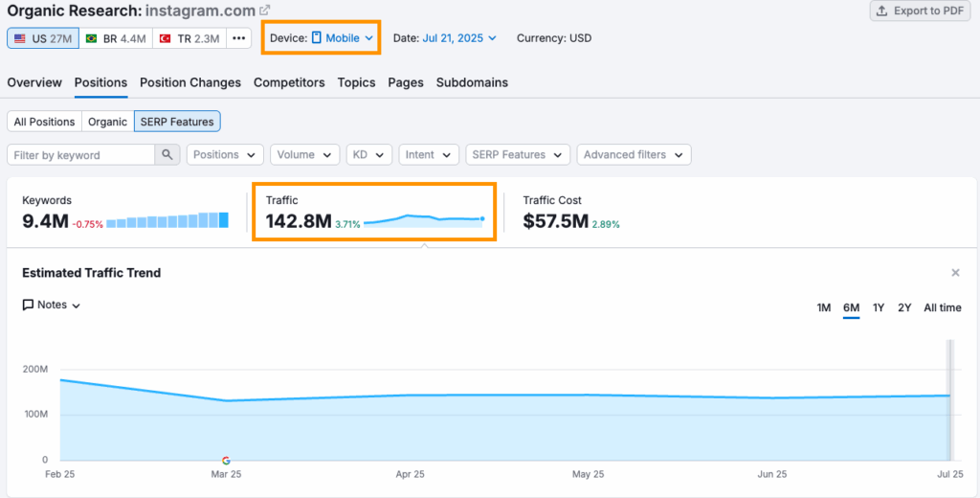Set chart range to 1Y
The image size is (980, 498).
click(879, 307)
